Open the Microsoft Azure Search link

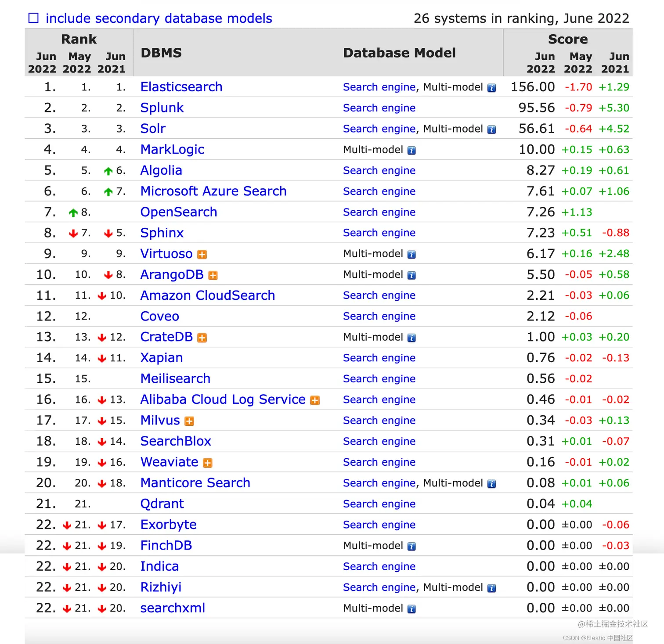213,191
